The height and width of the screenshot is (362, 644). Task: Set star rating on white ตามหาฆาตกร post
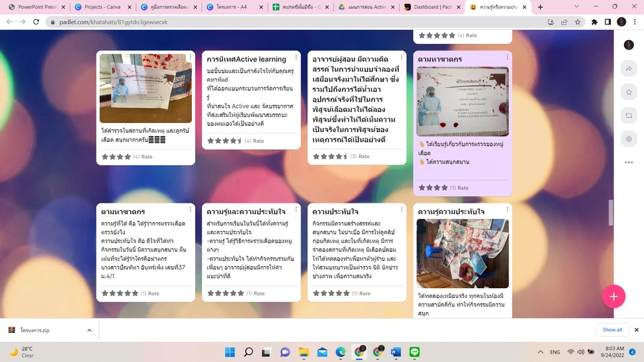(120, 293)
